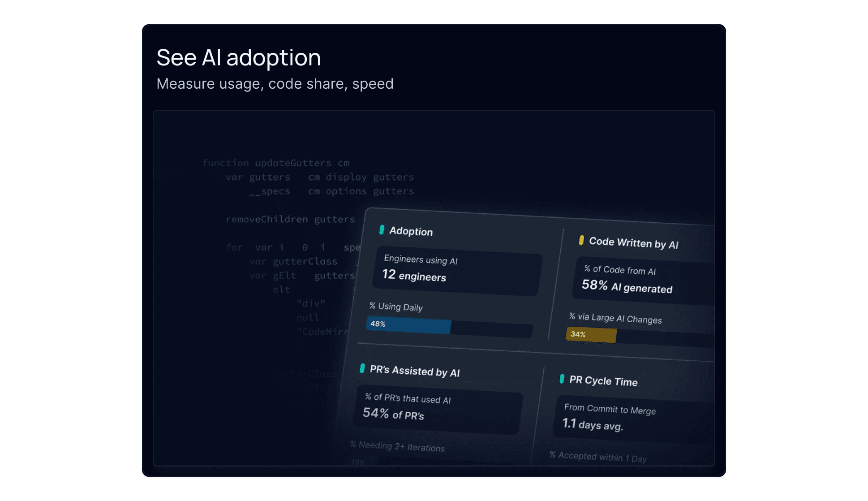The width and height of the screenshot is (868, 501).
Task: Click the See AI adoption heading
Action: coord(239,58)
